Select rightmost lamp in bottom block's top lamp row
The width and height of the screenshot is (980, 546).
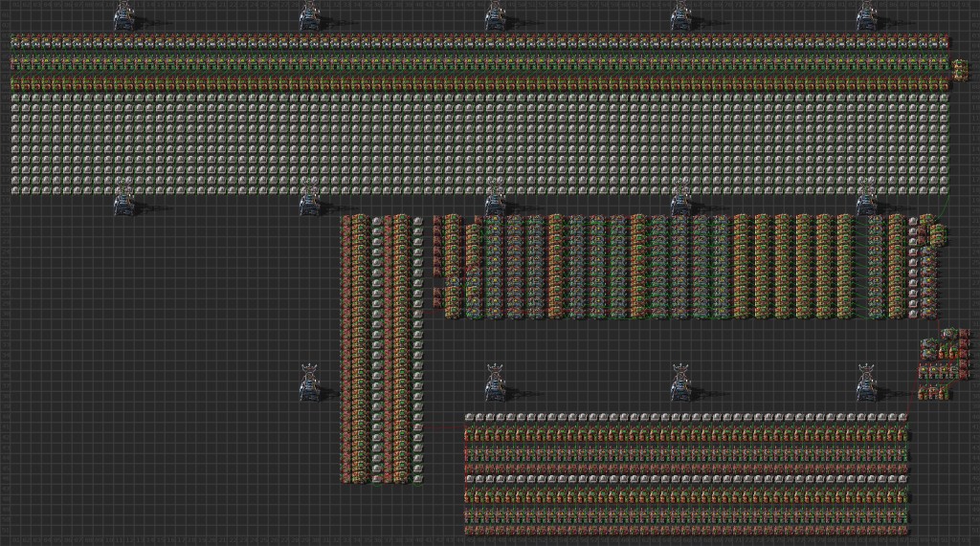(902, 417)
